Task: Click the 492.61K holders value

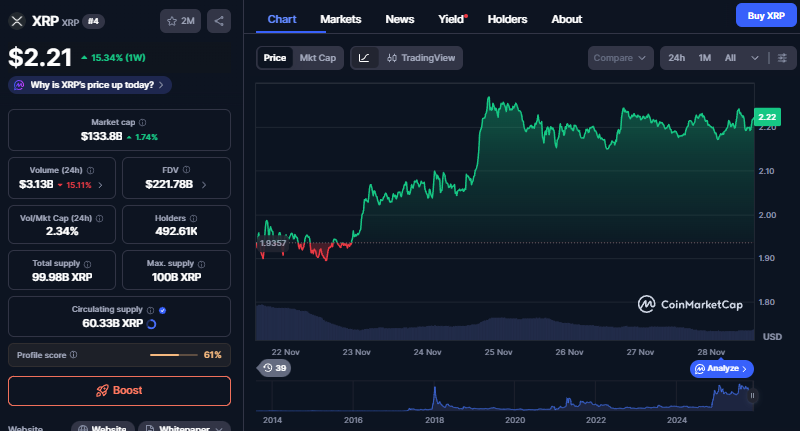Action: (176, 231)
